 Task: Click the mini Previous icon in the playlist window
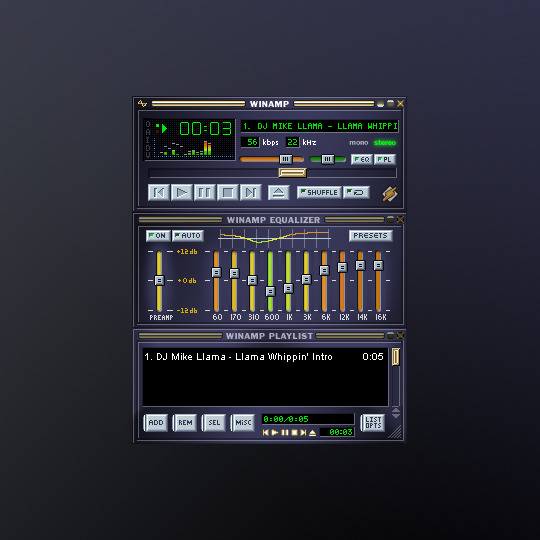coord(266,432)
